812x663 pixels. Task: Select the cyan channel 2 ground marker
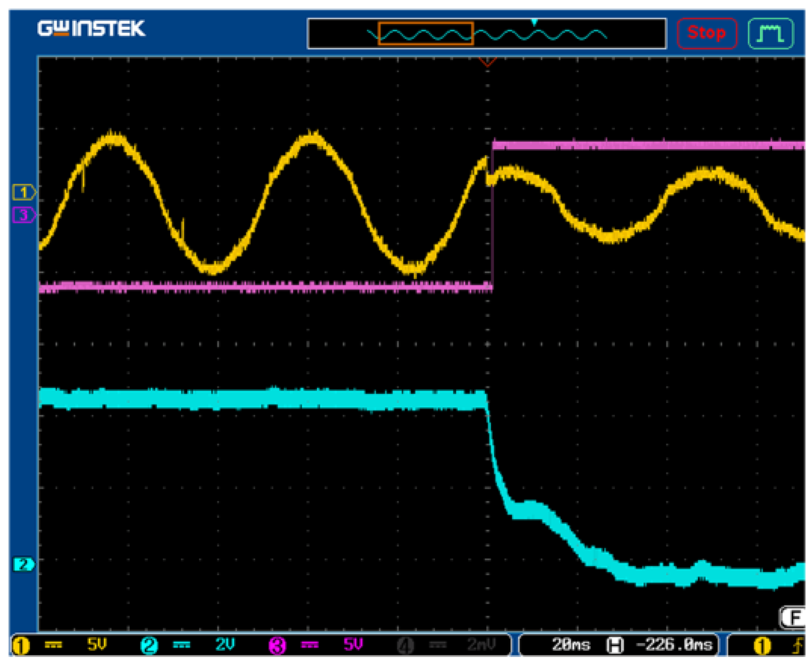pos(23,564)
